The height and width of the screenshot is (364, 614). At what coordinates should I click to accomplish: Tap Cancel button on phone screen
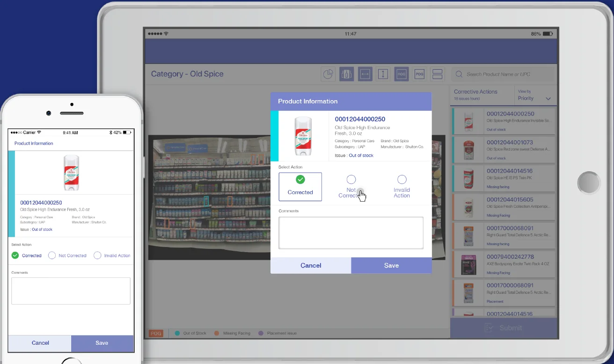coord(40,343)
